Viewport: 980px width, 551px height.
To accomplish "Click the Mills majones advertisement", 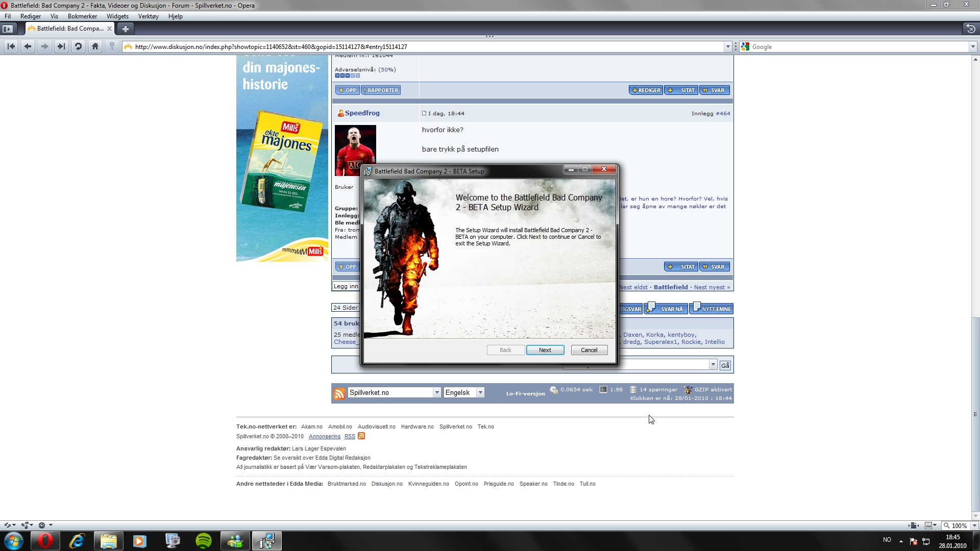I will click(282, 159).
